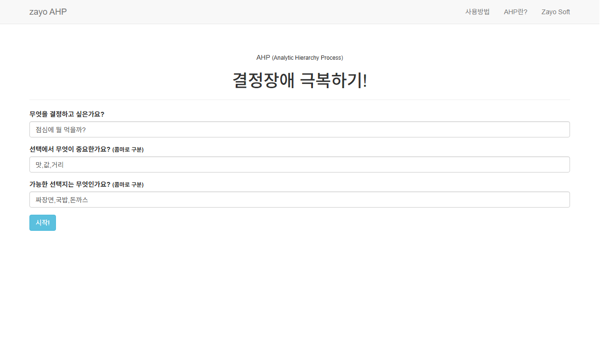Screen dimensions: 607x364
Task: Select the 결정장애 극복하기! main title
Action: (x=300, y=80)
